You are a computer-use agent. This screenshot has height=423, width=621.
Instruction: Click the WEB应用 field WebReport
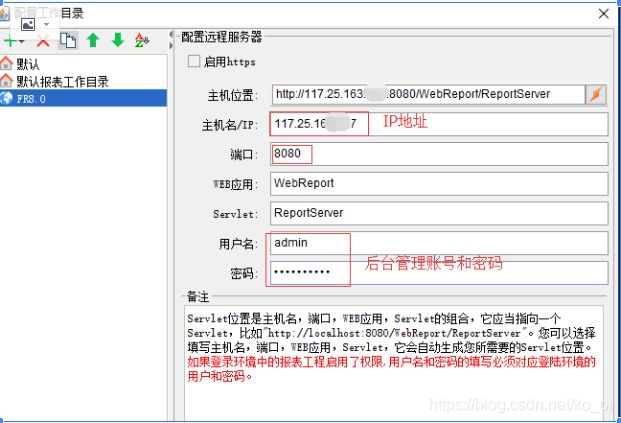coord(439,183)
